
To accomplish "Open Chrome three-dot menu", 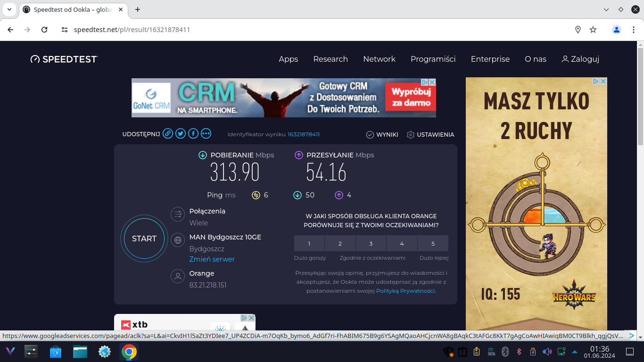I will [634, 30].
